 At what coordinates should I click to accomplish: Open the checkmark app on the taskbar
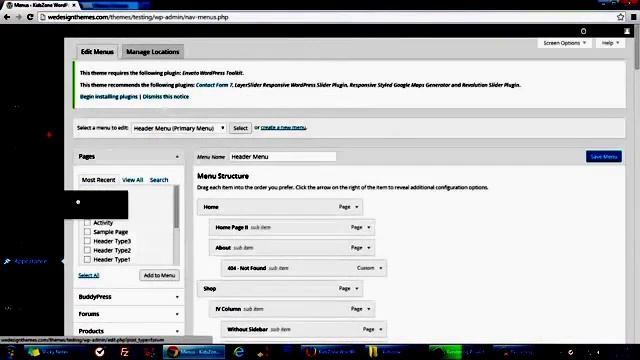[x=100, y=352]
